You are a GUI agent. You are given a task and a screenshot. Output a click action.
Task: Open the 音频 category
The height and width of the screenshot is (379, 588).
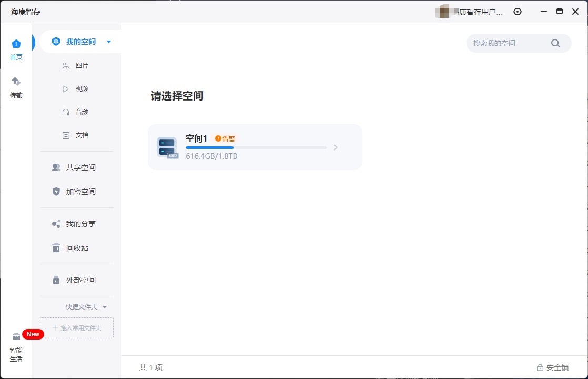pos(82,112)
